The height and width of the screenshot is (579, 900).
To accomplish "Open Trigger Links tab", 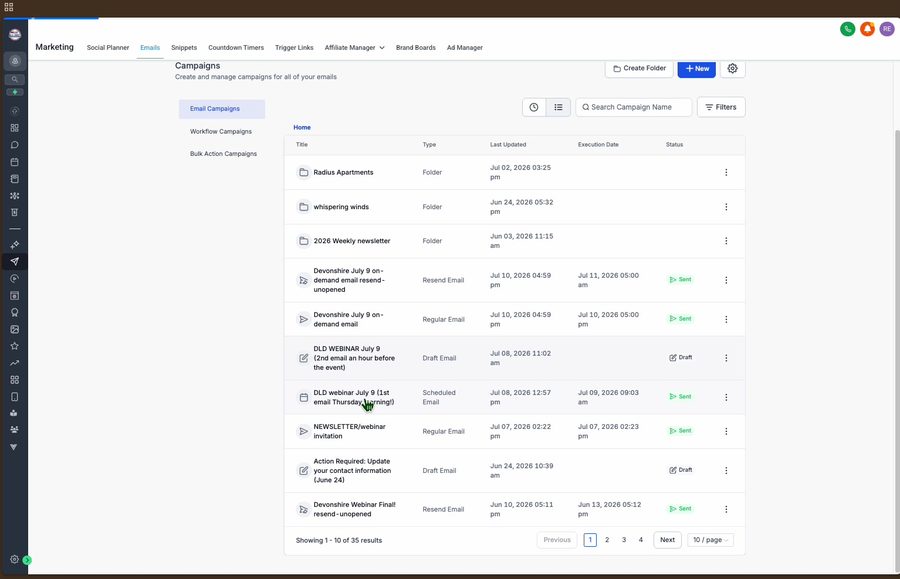I will point(294,48).
